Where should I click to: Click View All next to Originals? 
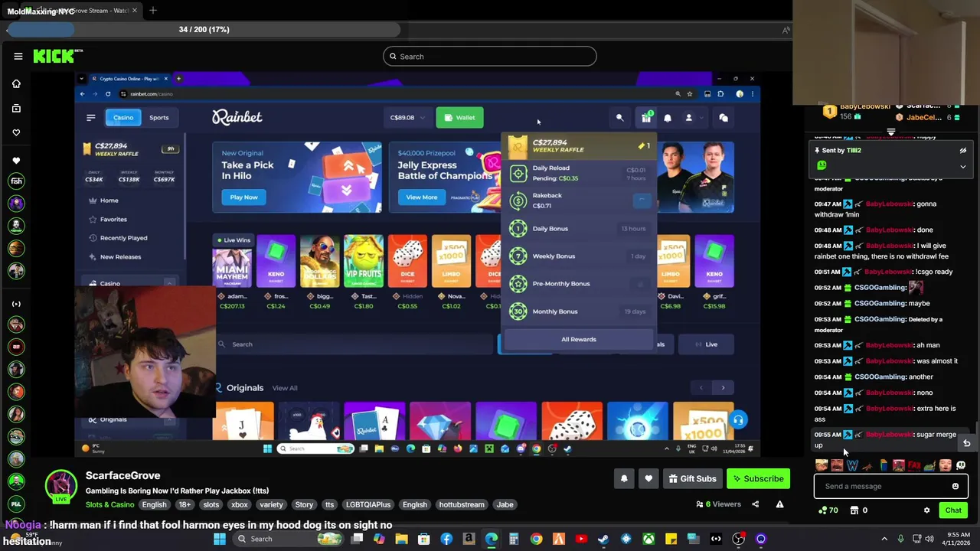click(x=285, y=388)
